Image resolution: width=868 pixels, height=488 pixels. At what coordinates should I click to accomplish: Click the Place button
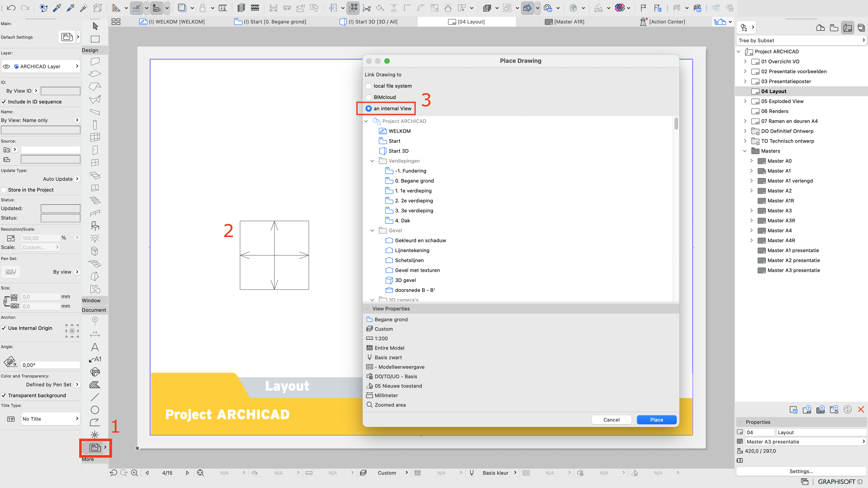point(656,420)
